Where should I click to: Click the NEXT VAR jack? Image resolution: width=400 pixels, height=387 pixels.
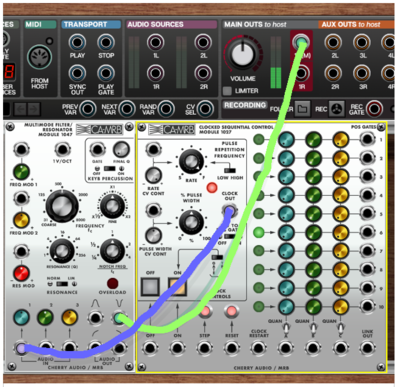click(x=127, y=109)
